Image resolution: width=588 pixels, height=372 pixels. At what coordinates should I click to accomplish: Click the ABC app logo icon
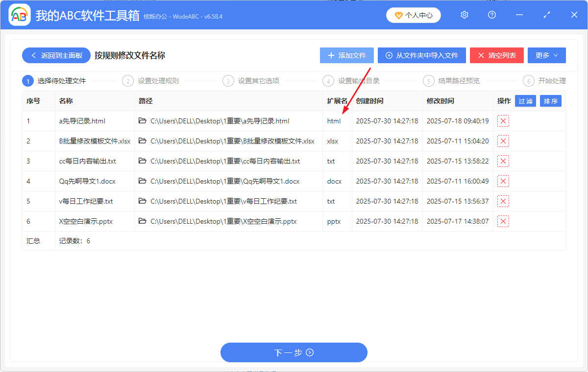click(x=20, y=15)
